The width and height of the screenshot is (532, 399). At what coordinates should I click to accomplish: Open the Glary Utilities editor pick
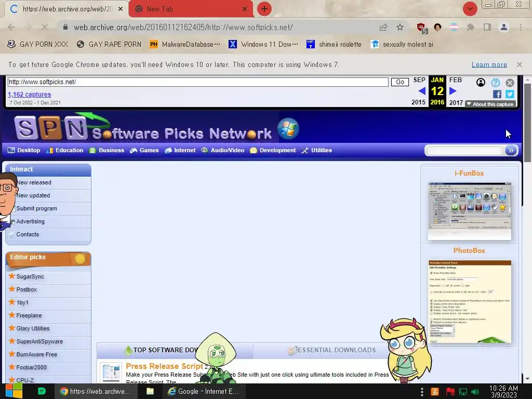click(x=33, y=328)
